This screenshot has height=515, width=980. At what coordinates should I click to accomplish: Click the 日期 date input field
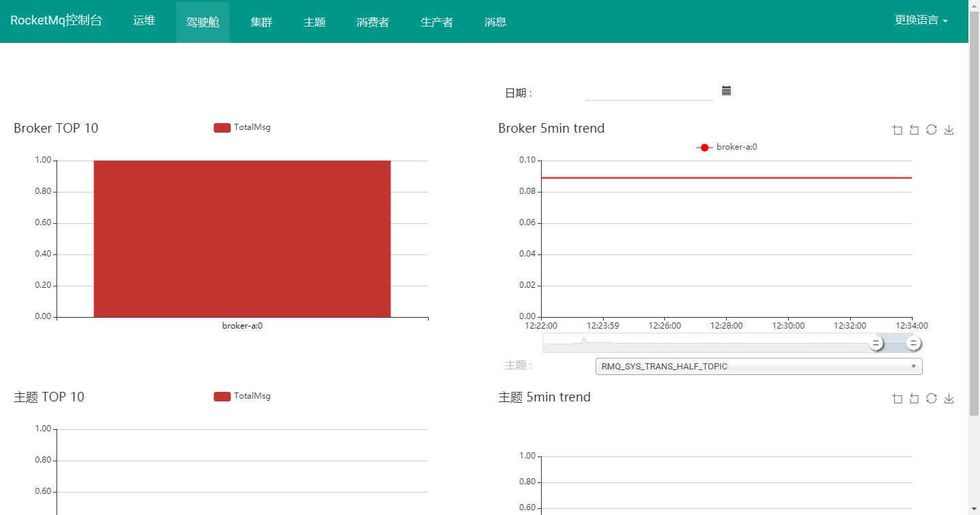649,93
